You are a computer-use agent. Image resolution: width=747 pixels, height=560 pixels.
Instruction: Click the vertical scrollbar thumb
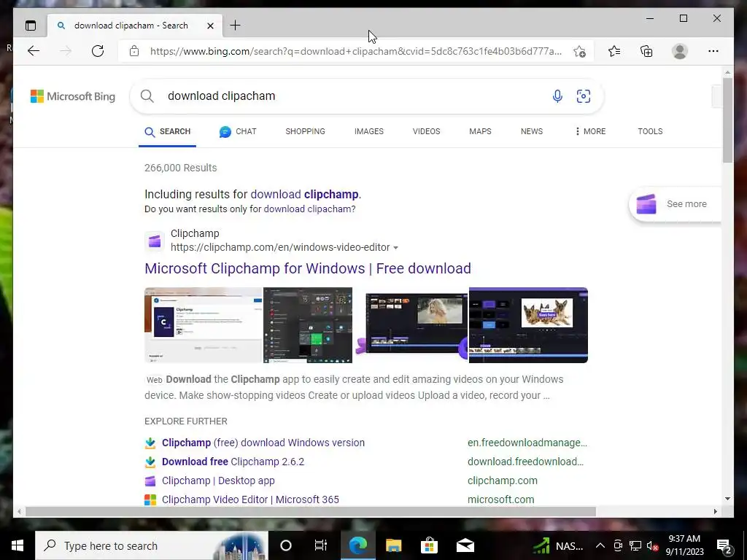(x=727, y=120)
